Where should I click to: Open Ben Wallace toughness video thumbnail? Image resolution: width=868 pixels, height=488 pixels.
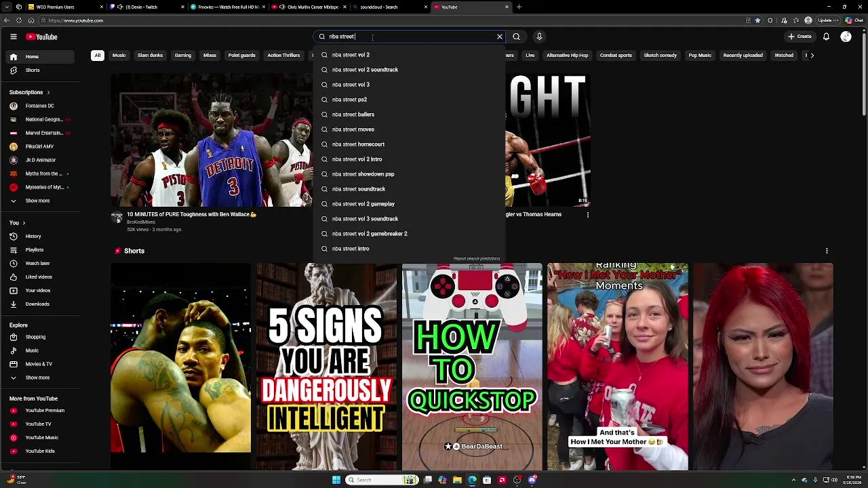(212, 140)
